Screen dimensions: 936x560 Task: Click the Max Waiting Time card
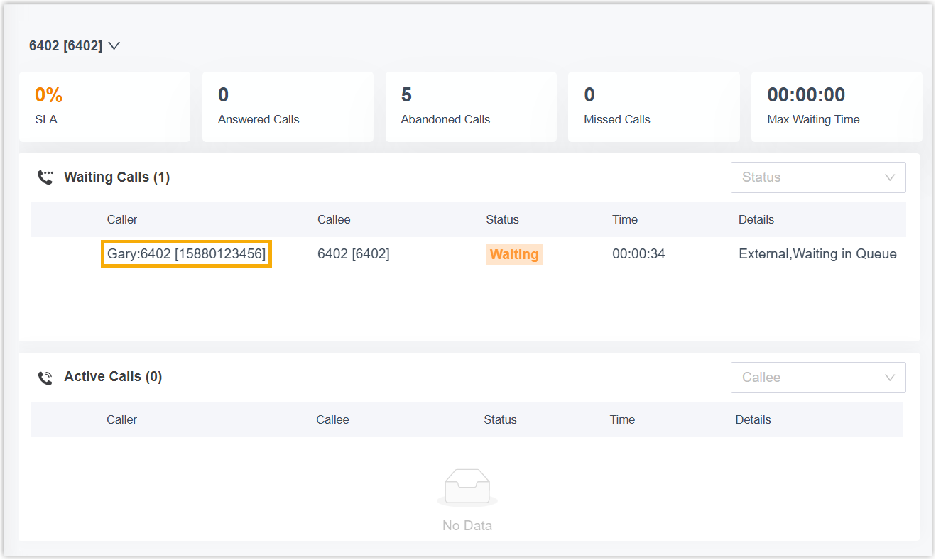836,106
